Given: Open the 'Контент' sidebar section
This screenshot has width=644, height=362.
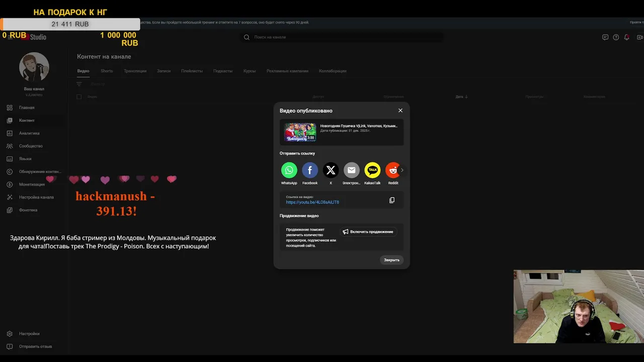Looking at the screenshot, I should 27,121.
